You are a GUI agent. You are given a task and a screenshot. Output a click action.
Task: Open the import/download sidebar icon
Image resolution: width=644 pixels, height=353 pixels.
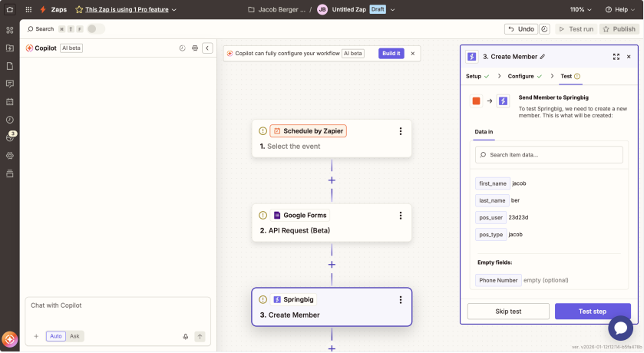click(x=10, y=48)
